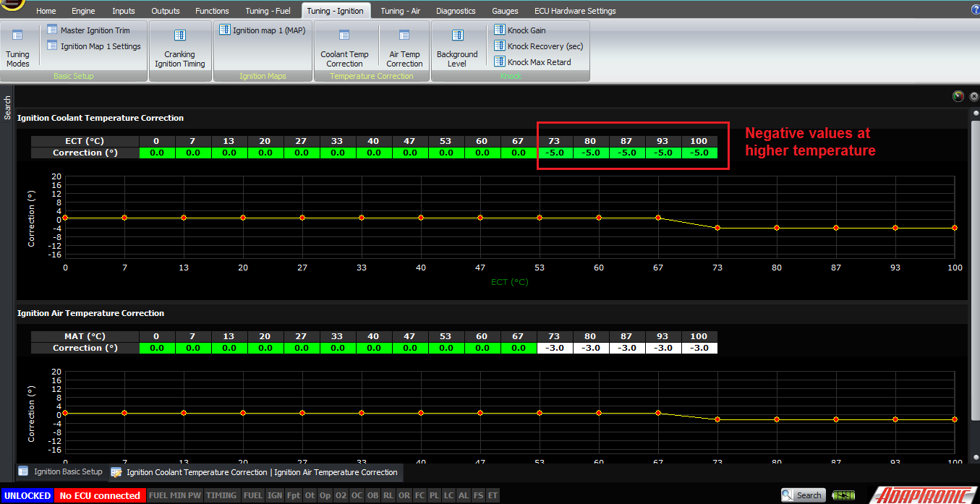
Task: Click the Ignition Air Temperature Correction heading
Action: point(91,313)
